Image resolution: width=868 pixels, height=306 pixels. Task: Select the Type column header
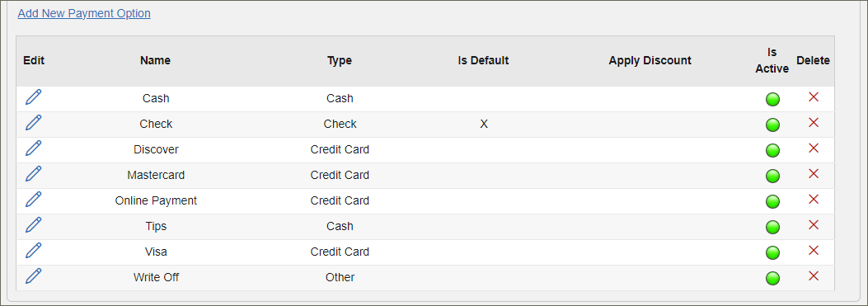pos(340,60)
